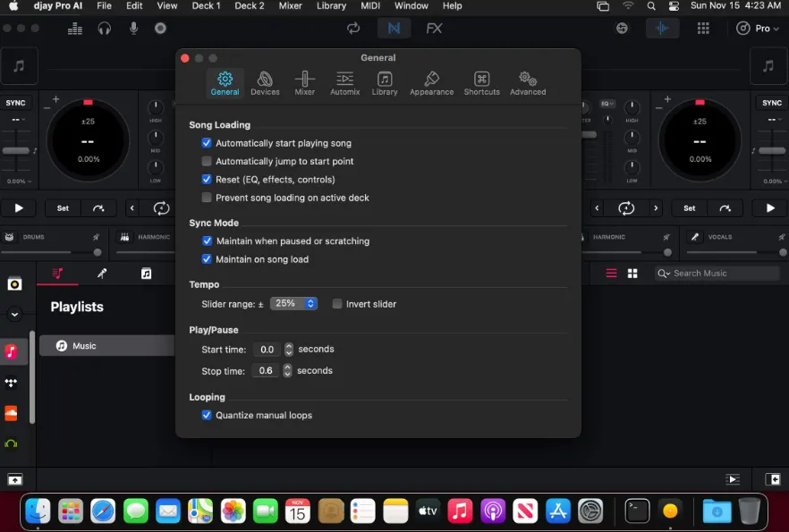Click the Stop time value field
The image size is (789, 532).
pos(266,370)
